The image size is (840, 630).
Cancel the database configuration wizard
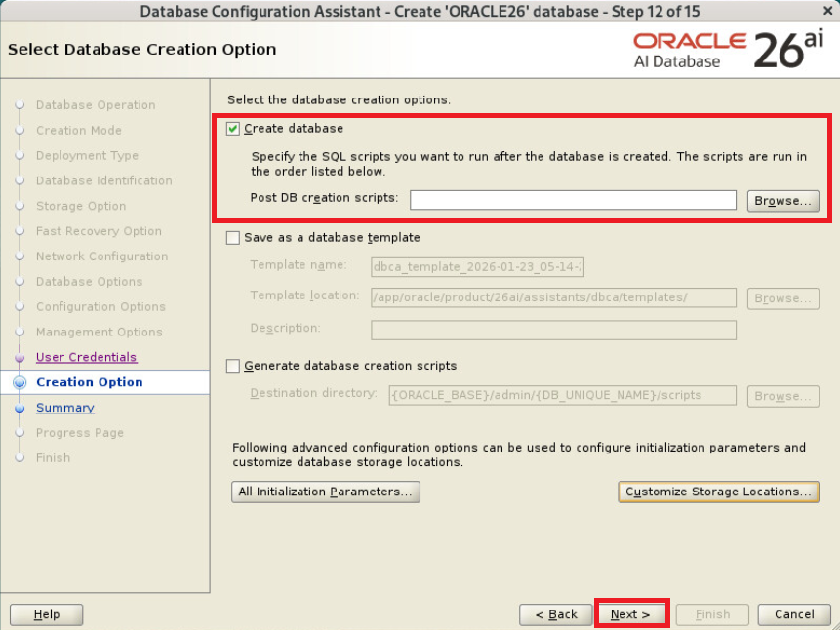pyautogui.click(x=794, y=614)
